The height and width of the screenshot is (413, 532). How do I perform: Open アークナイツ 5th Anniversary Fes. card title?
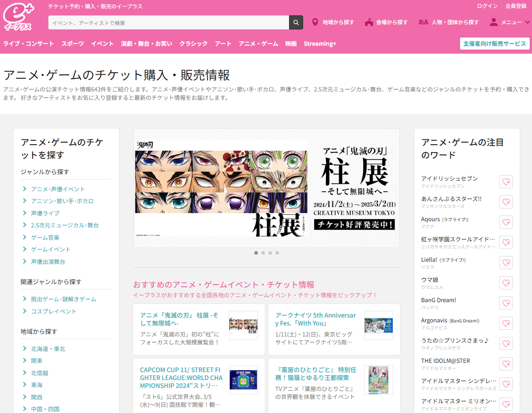click(316, 319)
